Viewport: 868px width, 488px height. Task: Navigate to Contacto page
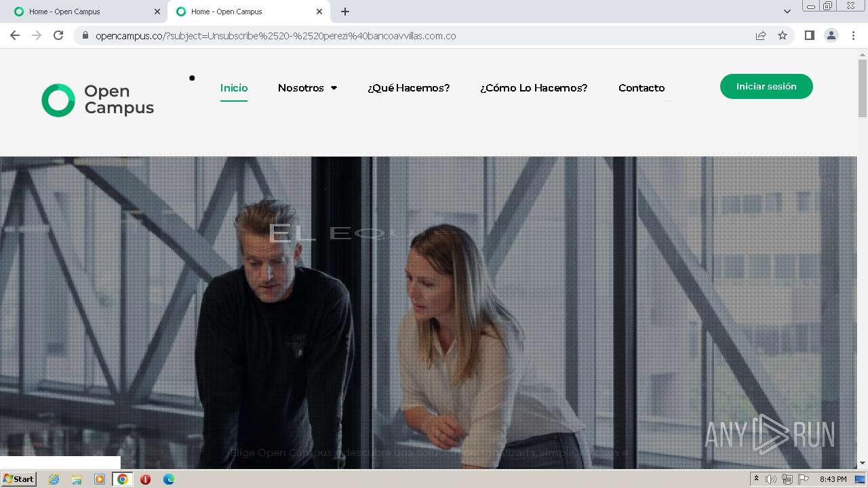tap(642, 88)
